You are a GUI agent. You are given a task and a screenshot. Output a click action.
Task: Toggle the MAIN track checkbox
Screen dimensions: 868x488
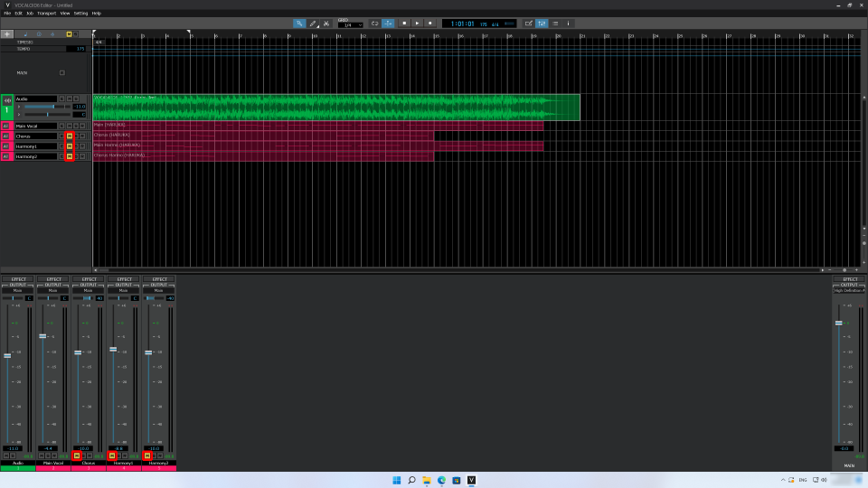click(x=61, y=72)
